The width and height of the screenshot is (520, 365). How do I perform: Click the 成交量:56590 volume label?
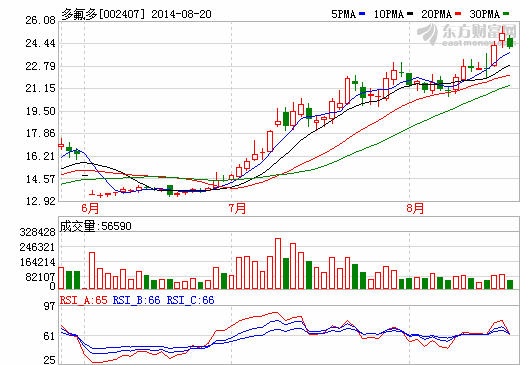pyautogui.click(x=96, y=226)
